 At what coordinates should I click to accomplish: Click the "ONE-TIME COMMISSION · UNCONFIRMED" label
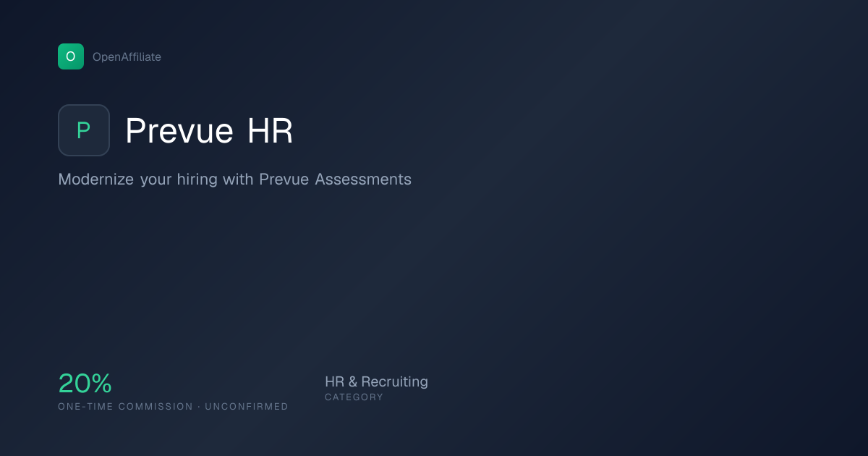click(x=173, y=407)
